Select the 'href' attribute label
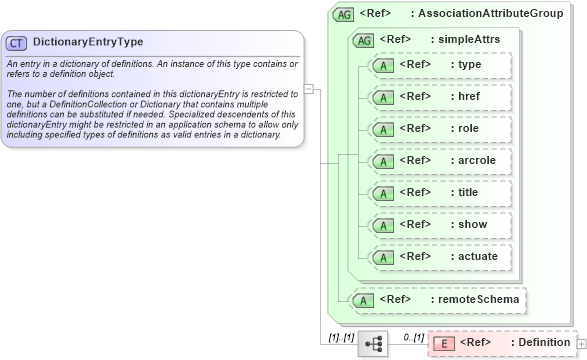This screenshot has height=360, width=587. click(x=469, y=96)
